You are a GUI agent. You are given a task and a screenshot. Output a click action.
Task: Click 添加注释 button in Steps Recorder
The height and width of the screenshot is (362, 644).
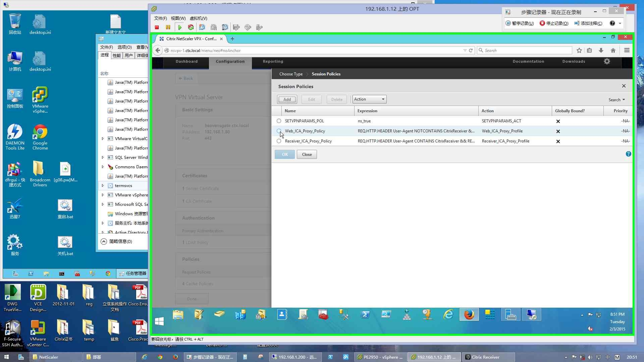pyautogui.click(x=588, y=23)
